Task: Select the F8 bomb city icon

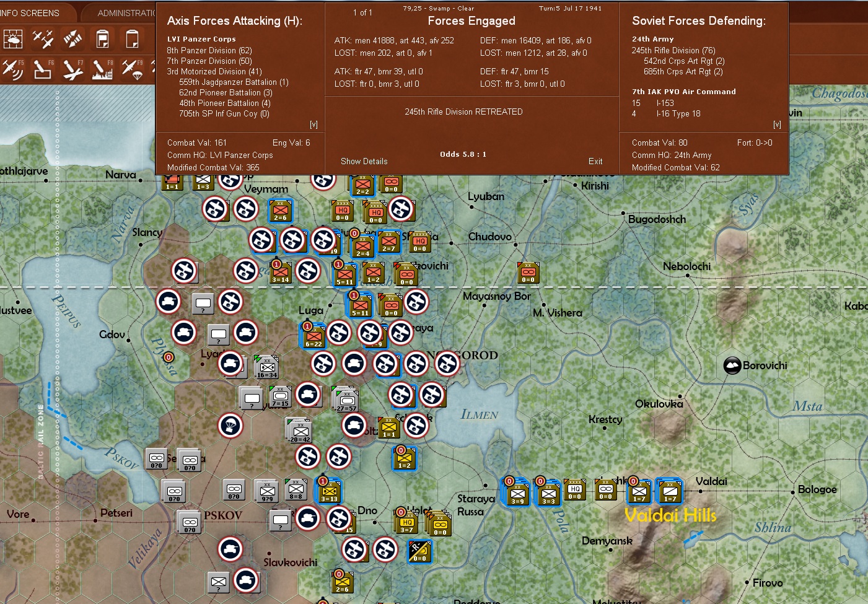Action: click(102, 69)
